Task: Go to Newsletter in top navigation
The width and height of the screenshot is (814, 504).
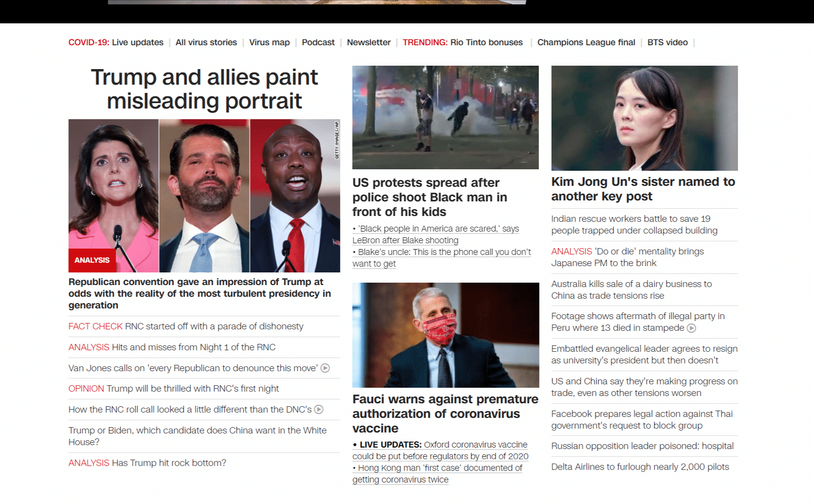Action: (x=369, y=42)
